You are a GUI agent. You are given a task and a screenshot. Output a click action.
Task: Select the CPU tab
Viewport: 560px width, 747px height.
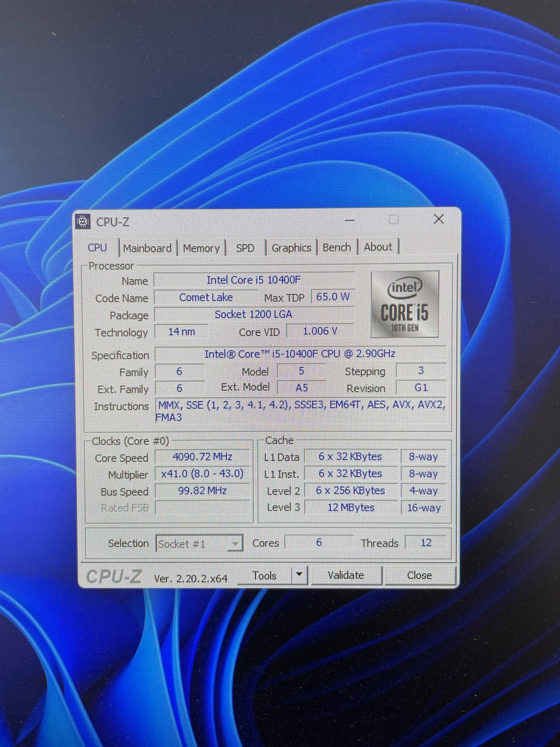(x=97, y=247)
